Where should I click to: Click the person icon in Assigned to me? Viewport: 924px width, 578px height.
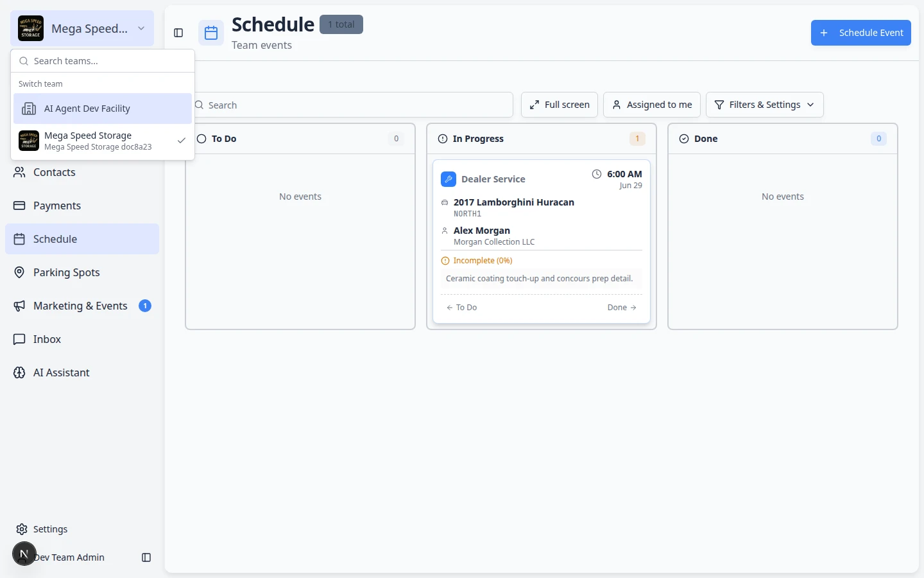(617, 105)
